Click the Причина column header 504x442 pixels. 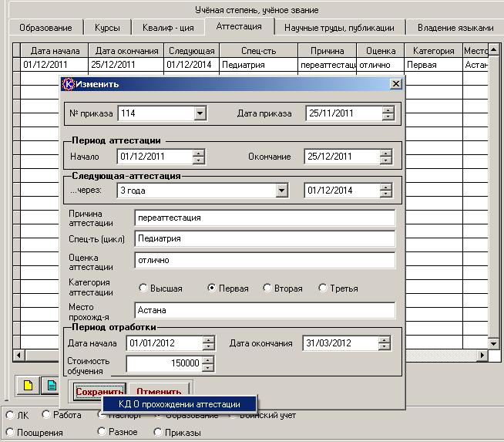coord(328,51)
